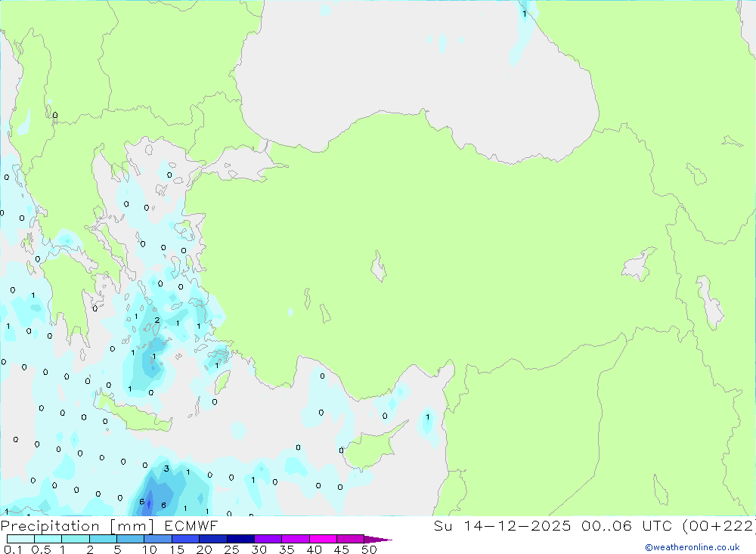
Task: Click the 'Precipitation [mm]' title text
Action: (77, 526)
